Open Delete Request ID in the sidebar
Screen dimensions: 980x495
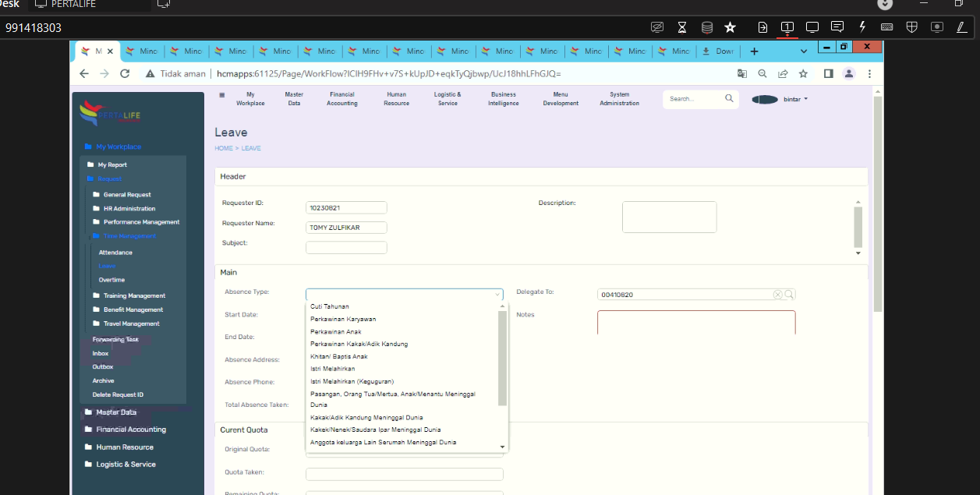118,394
